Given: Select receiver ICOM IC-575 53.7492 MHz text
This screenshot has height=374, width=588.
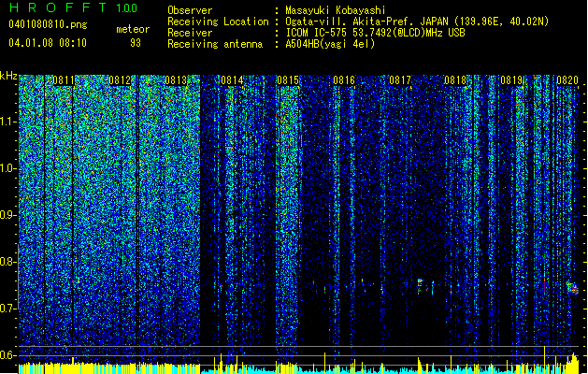Looking at the screenshot, I should pyautogui.click(x=375, y=33).
